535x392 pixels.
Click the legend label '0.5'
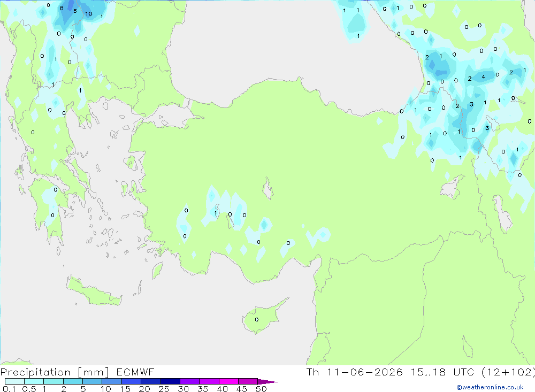(29, 389)
